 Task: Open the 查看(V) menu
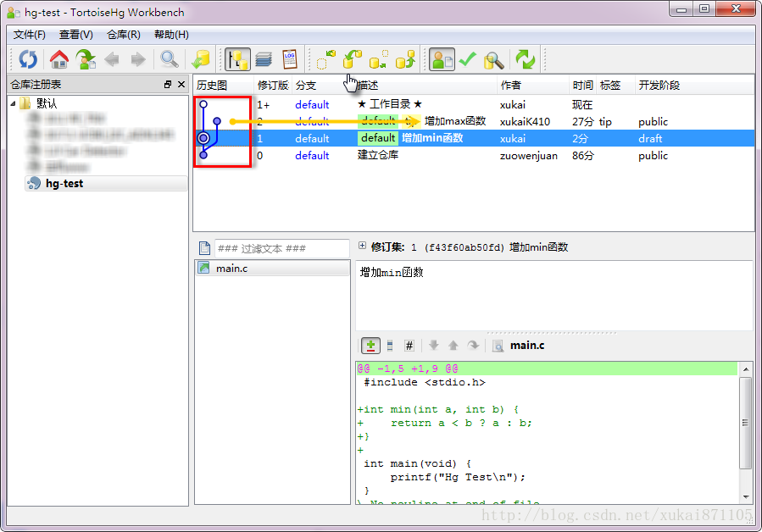pos(75,35)
